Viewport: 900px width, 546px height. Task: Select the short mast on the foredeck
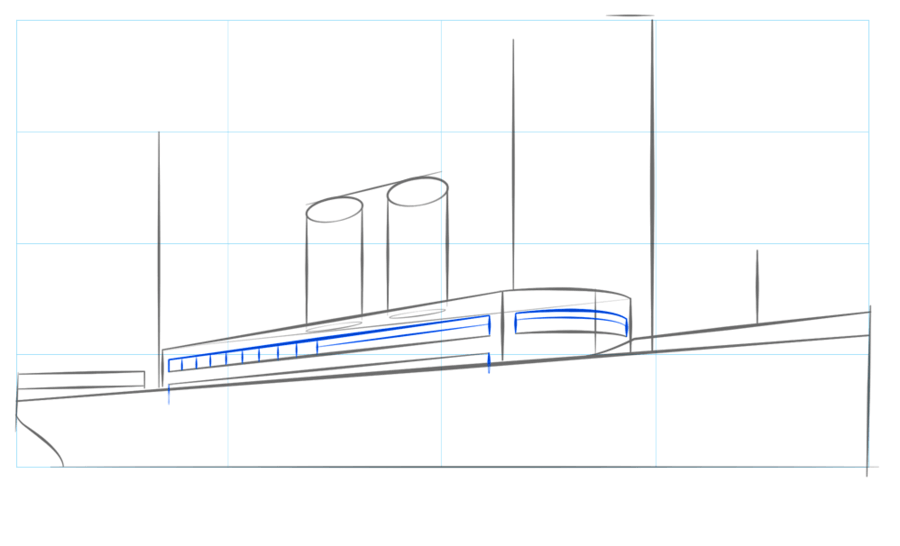tap(757, 285)
